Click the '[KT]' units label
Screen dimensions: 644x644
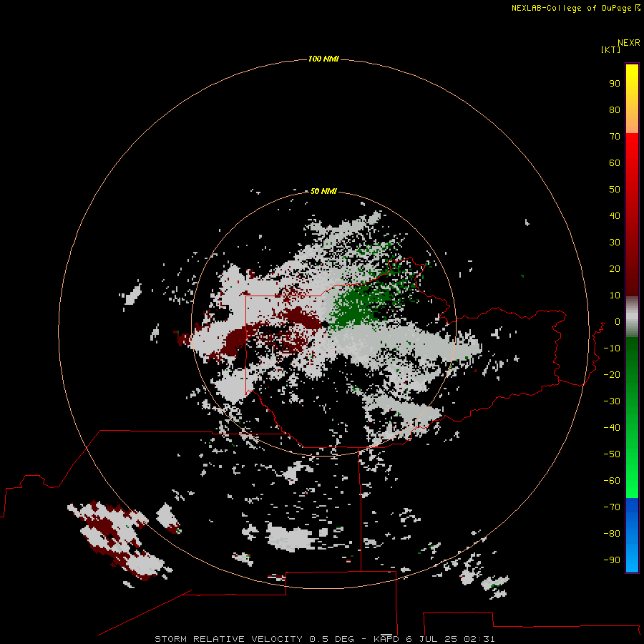pyautogui.click(x=610, y=50)
